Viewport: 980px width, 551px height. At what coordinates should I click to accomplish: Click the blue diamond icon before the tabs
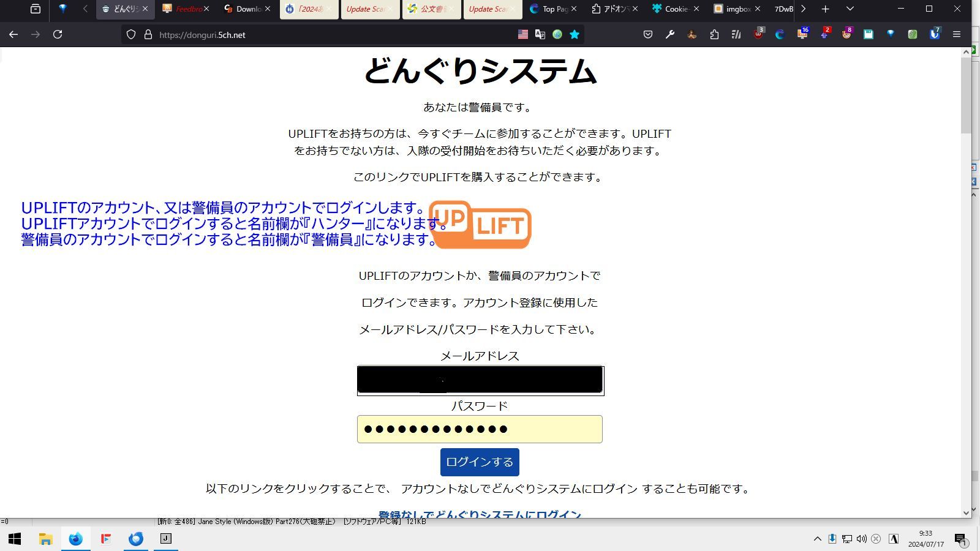pos(62,9)
